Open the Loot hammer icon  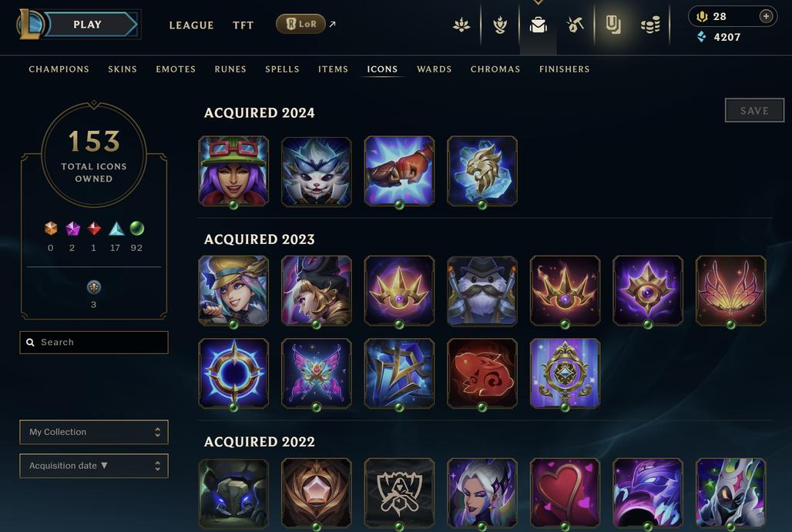click(575, 24)
